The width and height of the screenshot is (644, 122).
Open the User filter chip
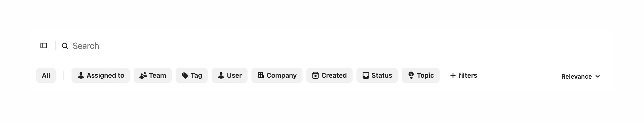pos(230,75)
